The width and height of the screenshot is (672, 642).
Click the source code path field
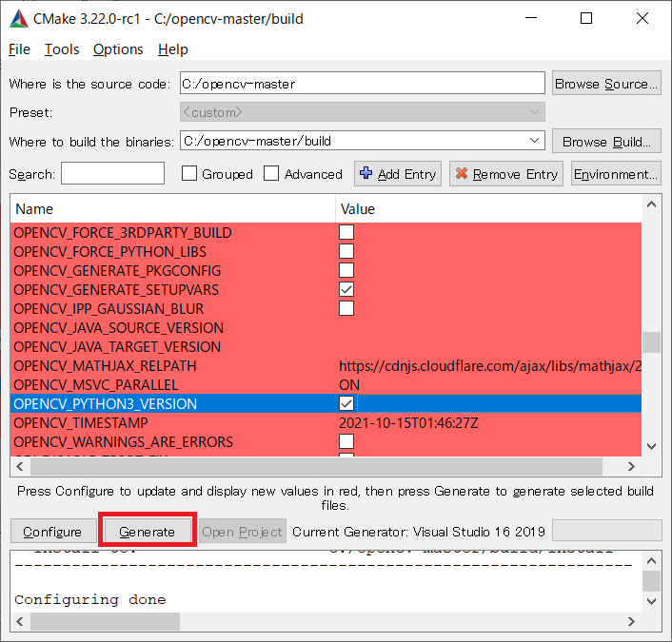pyautogui.click(x=363, y=83)
